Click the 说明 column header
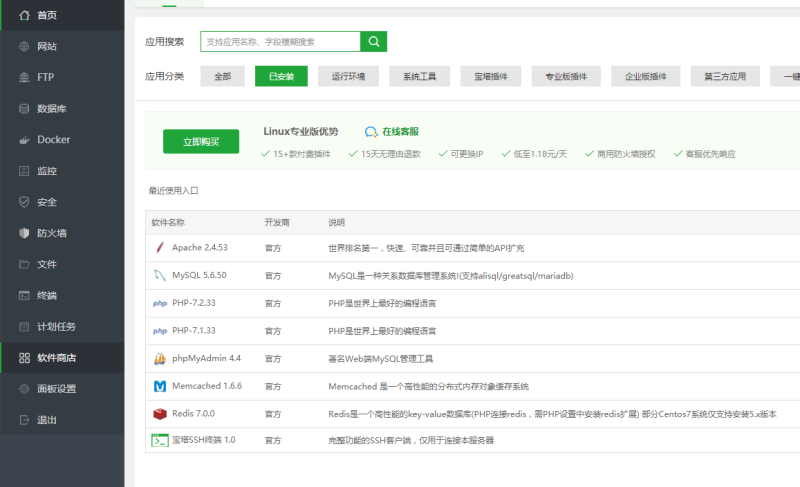Image resolution: width=800 pixels, height=487 pixels. (x=336, y=222)
